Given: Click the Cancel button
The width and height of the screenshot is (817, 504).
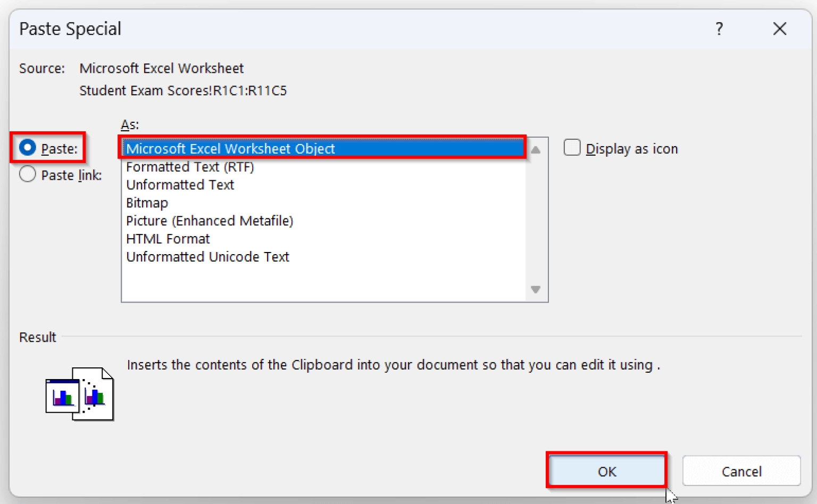Looking at the screenshot, I should click(741, 471).
